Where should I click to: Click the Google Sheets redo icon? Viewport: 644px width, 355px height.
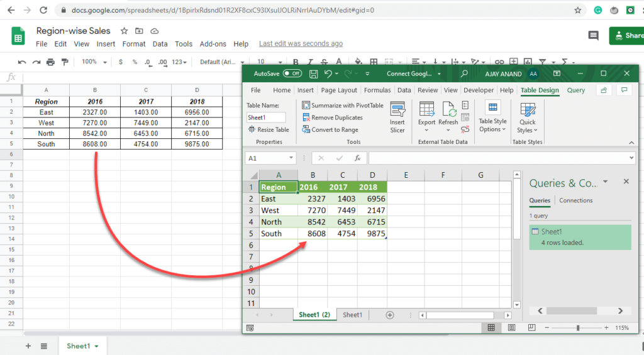pos(36,62)
